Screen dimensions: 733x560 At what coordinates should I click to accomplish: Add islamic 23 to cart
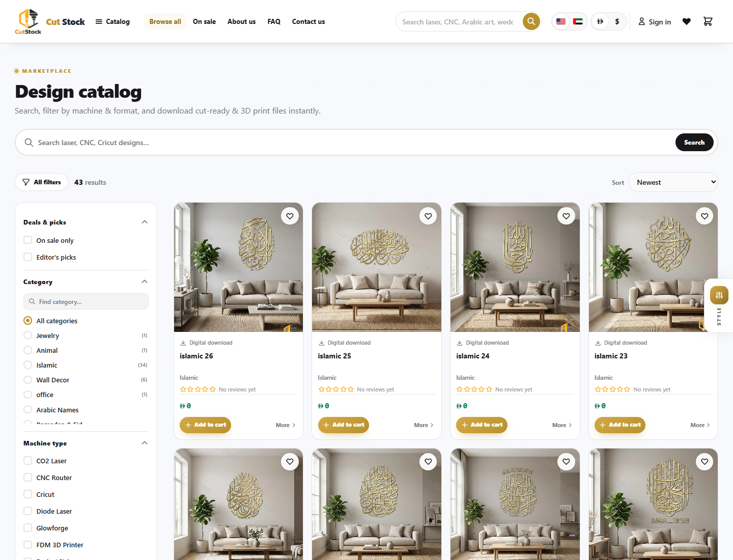coord(620,425)
